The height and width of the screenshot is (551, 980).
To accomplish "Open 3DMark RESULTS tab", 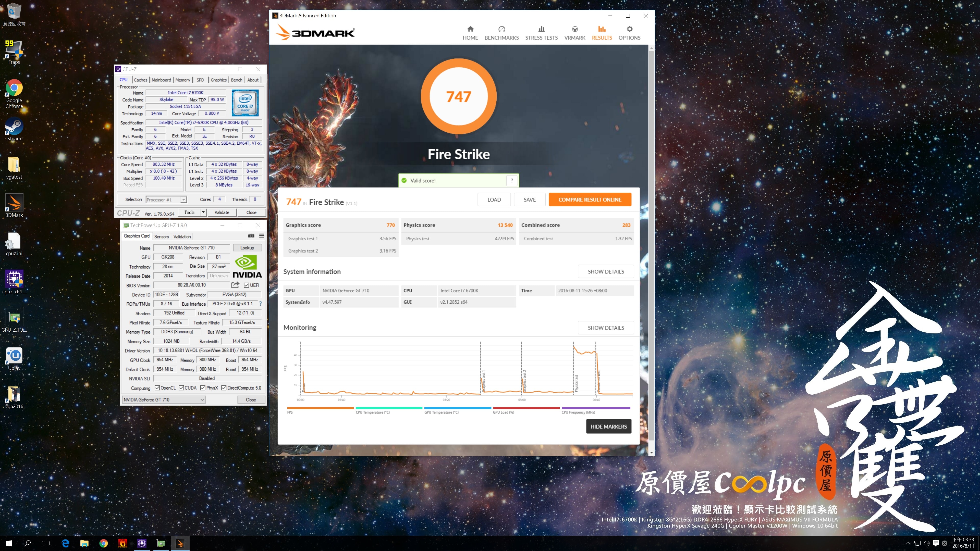I will click(x=602, y=33).
